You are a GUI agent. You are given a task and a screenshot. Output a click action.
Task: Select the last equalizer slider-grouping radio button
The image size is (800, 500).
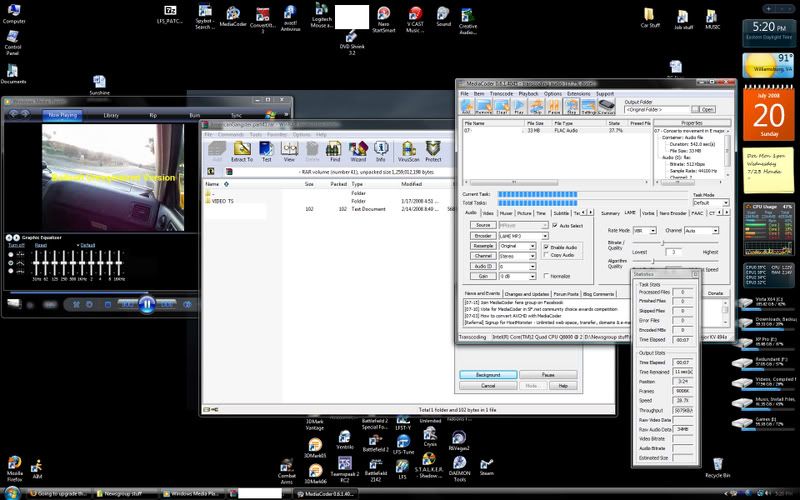[x=11, y=271]
